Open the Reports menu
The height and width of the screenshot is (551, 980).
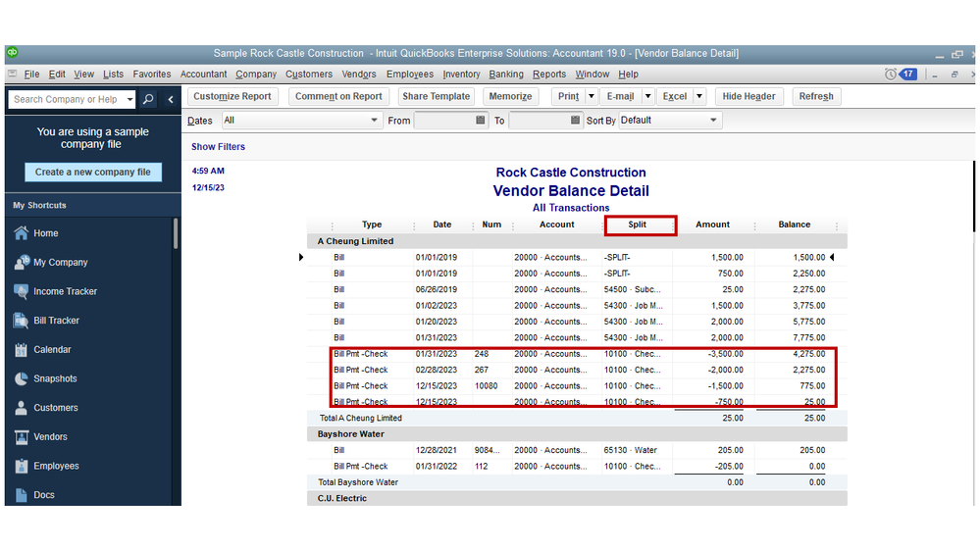(549, 75)
